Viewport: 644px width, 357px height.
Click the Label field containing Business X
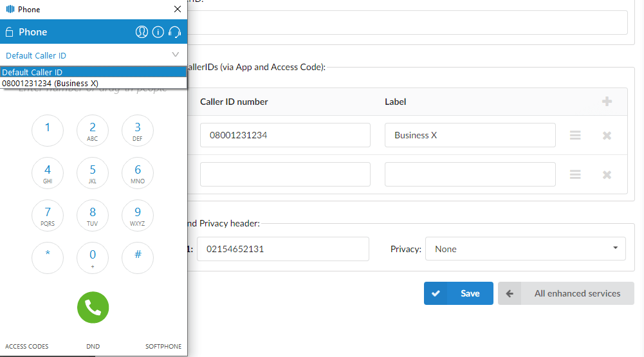[x=470, y=136]
